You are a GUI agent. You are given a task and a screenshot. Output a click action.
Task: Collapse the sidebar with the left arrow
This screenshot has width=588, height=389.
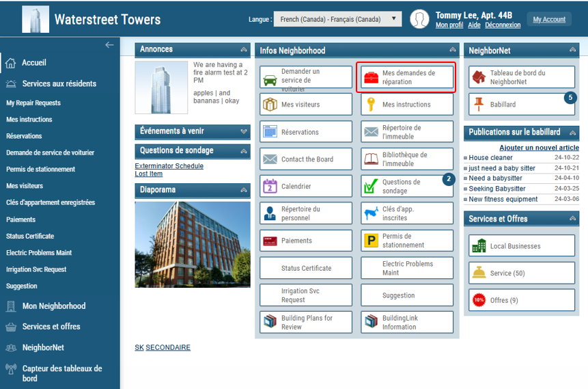click(x=109, y=45)
